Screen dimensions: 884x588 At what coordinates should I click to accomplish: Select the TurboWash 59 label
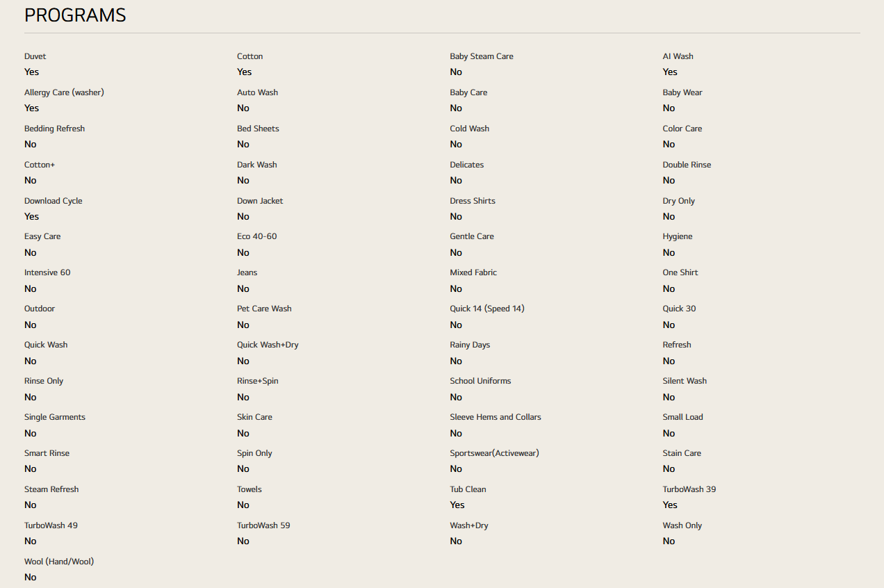click(x=263, y=525)
